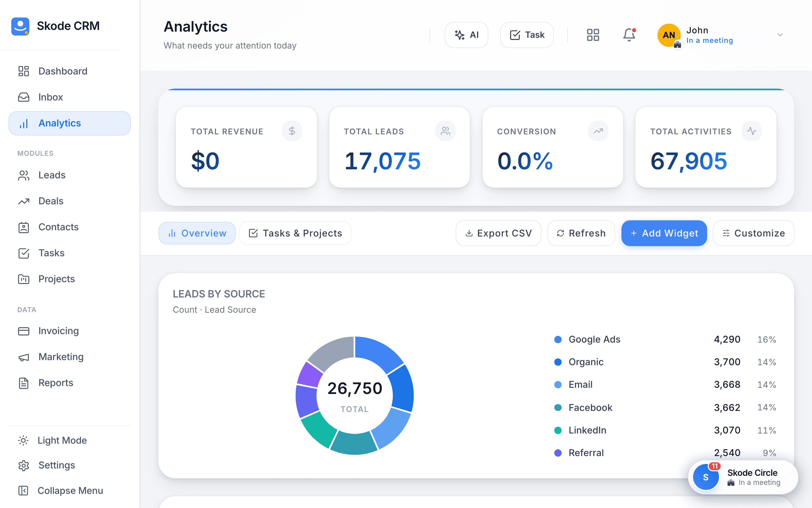The width and height of the screenshot is (812, 508).
Task: Click the Facebook legend label
Action: click(x=590, y=408)
